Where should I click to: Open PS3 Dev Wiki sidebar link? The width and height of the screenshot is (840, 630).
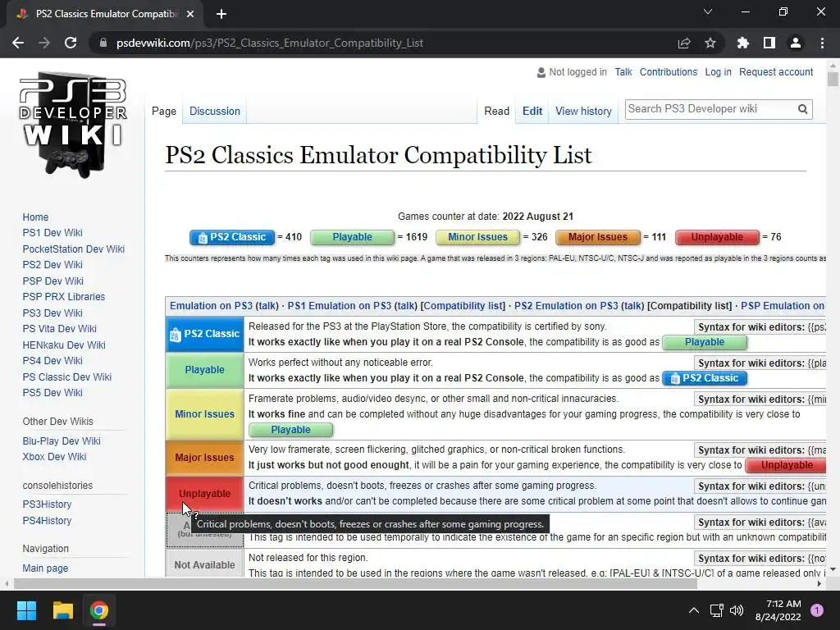pos(52,313)
